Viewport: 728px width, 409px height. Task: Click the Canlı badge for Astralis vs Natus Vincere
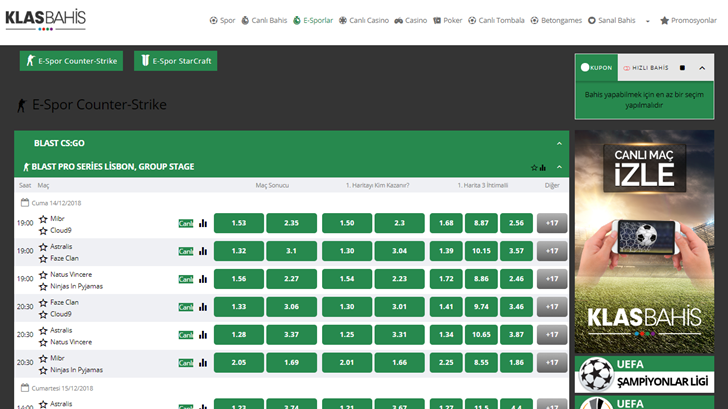tap(186, 335)
